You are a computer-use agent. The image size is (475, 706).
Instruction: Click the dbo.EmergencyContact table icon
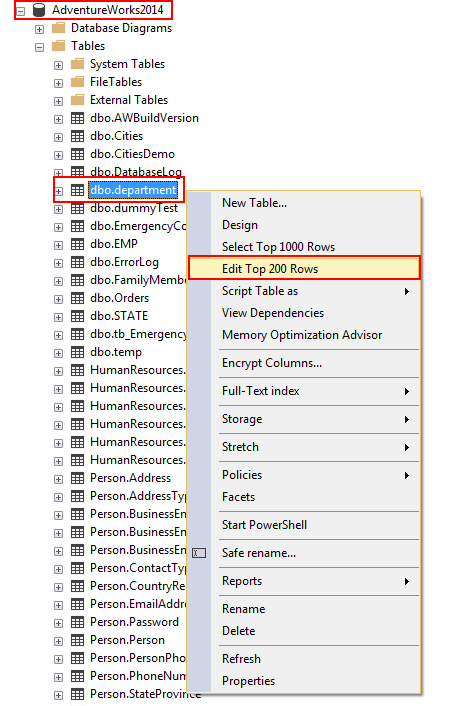[x=77, y=226]
